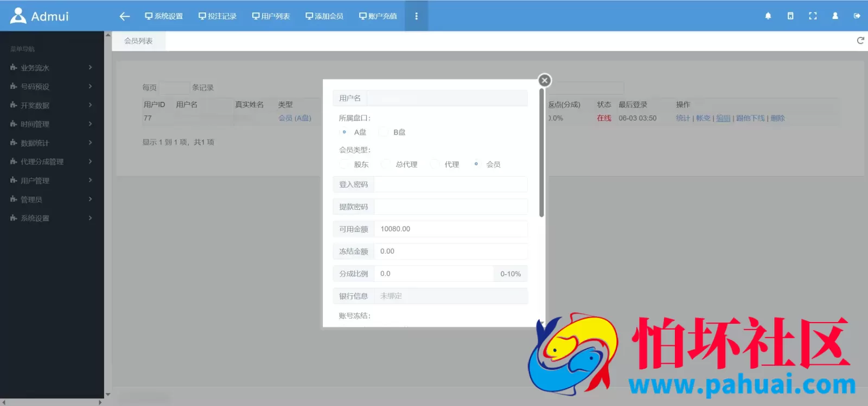
Task: Choose 会员 as member type
Action: [476, 164]
